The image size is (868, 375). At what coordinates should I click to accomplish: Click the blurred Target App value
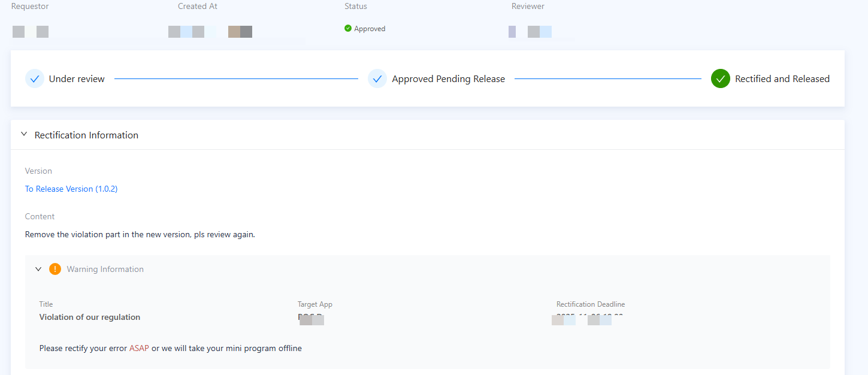point(311,319)
